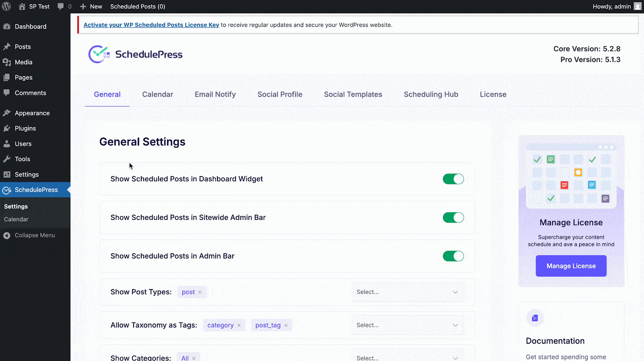The width and height of the screenshot is (644, 361).
Task: Open the Show Post Types select dropdown
Action: pos(408,292)
